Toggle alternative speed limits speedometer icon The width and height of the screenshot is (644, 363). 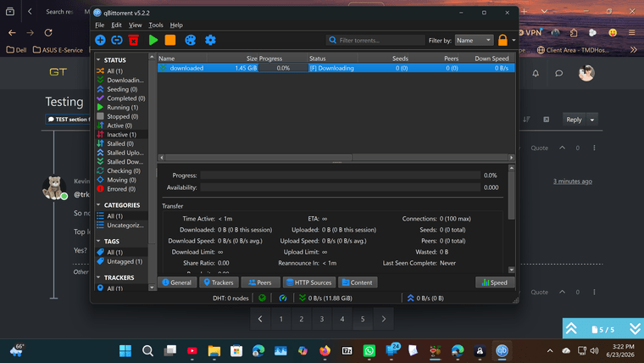click(282, 298)
